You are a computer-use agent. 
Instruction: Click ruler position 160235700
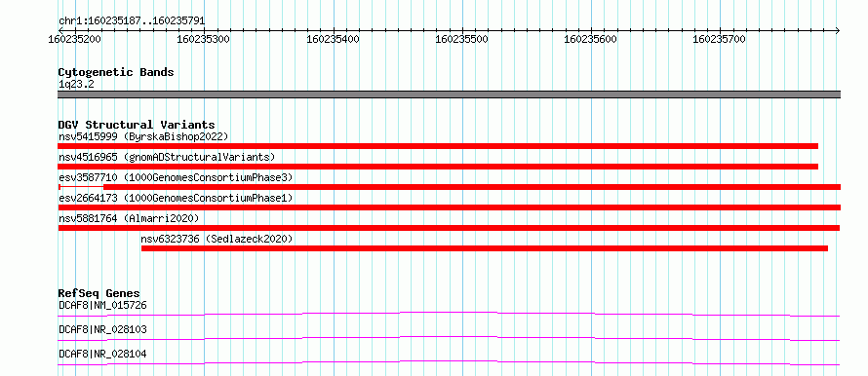[x=719, y=39]
